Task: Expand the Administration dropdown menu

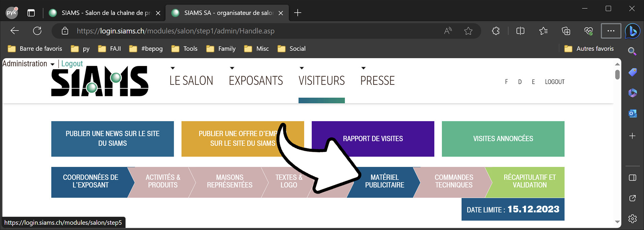Action: (x=28, y=64)
